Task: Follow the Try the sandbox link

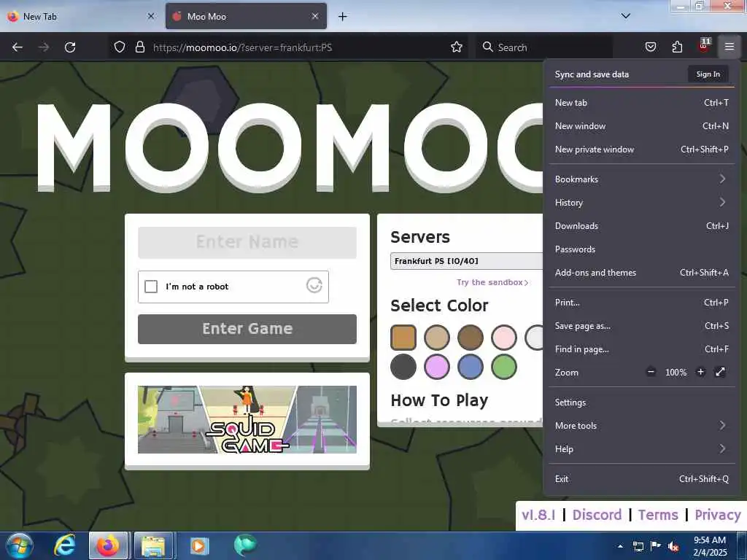Action: point(492,282)
